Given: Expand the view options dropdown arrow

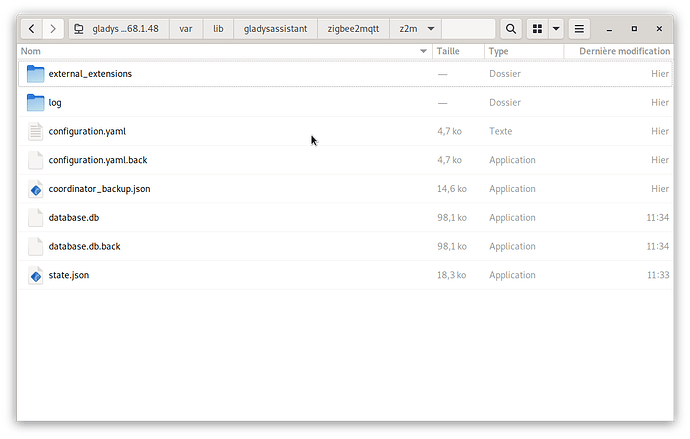Looking at the screenshot, I should click(x=556, y=29).
